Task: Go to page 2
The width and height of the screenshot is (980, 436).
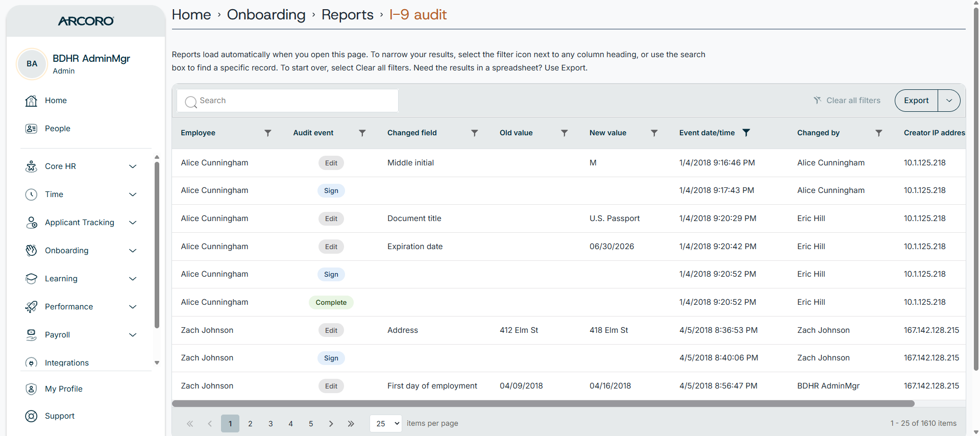Action: tap(250, 424)
